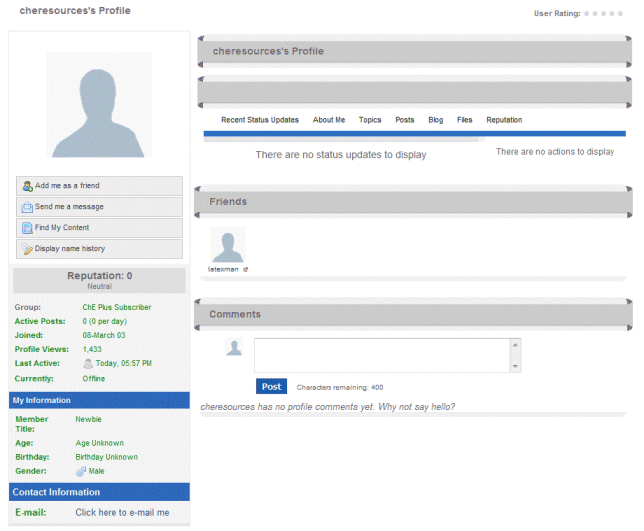Click here to e-mail me link
This screenshot has width=644, height=531.
122,513
